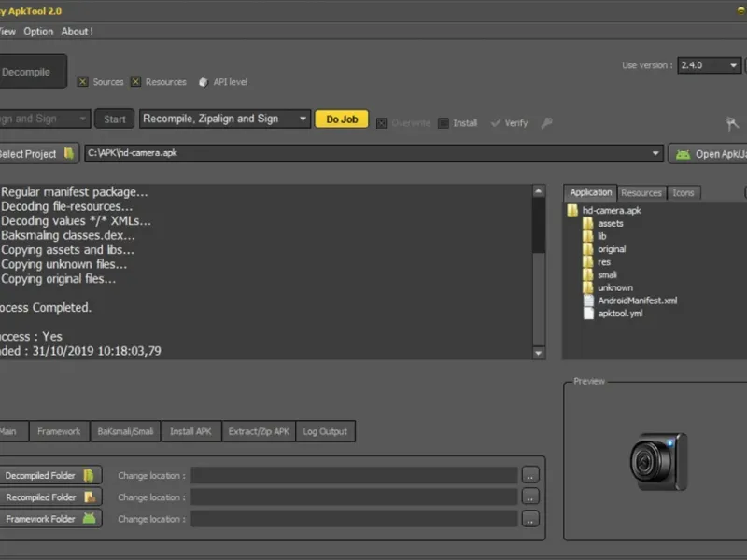Click the key icon beside Verify
The image size is (747, 560).
click(x=546, y=122)
